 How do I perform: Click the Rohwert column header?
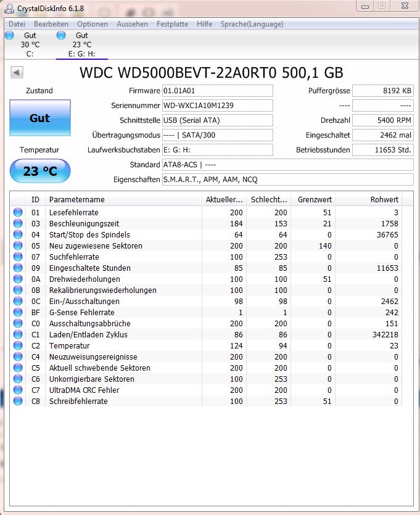click(x=369, y=199)
